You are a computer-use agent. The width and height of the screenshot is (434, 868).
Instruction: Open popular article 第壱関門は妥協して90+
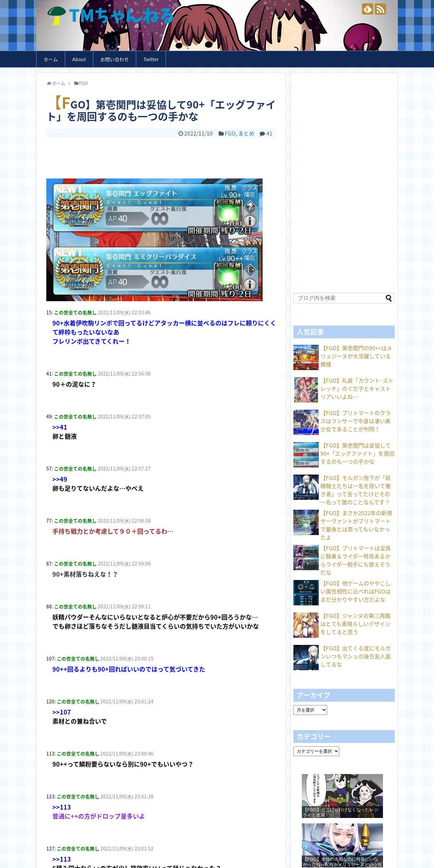pos(357,454)
